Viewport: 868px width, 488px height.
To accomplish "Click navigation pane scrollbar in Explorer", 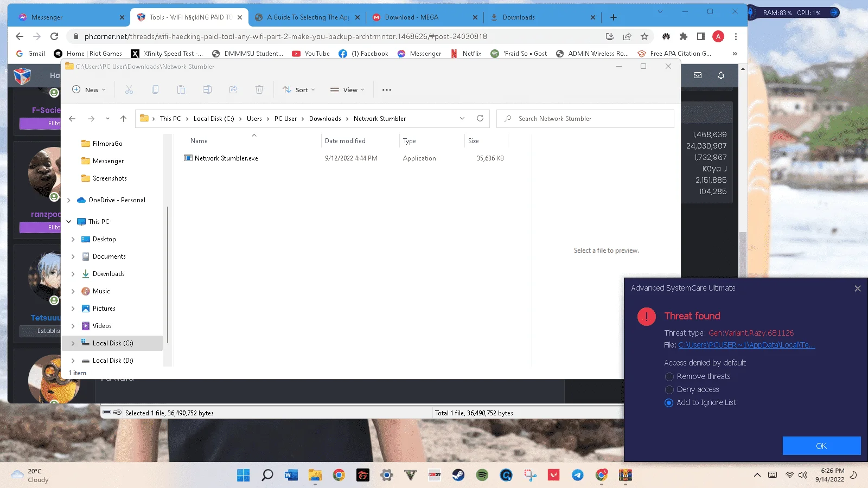I will pyautogui.click(x=168, y=274).
